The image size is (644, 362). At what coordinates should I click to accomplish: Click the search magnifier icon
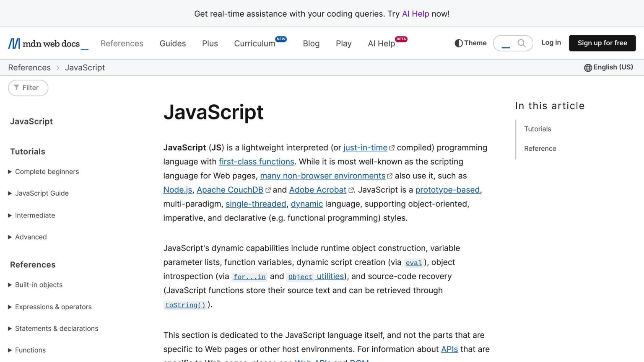(x=522, y=43)
